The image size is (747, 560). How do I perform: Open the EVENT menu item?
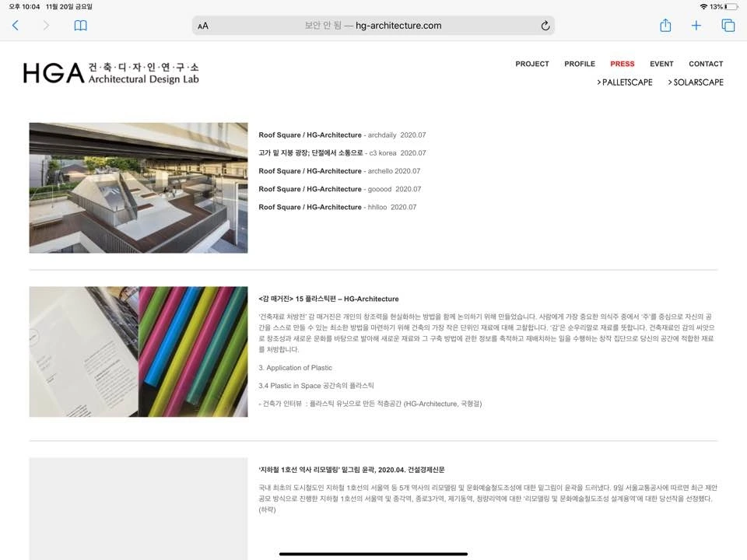click(661, 64)
